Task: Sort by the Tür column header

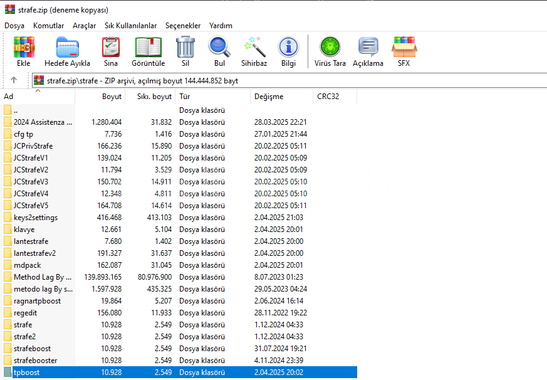Action: tap(213, 96)
